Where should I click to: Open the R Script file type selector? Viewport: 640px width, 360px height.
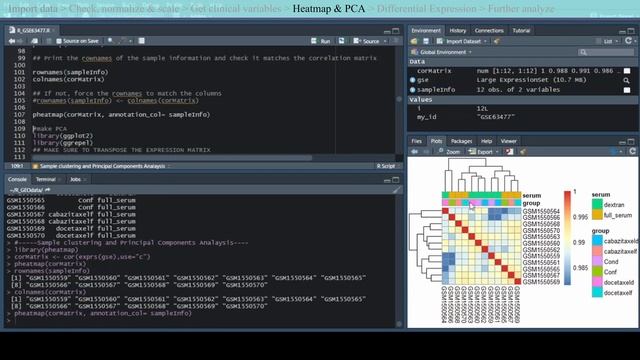(387, 166)
